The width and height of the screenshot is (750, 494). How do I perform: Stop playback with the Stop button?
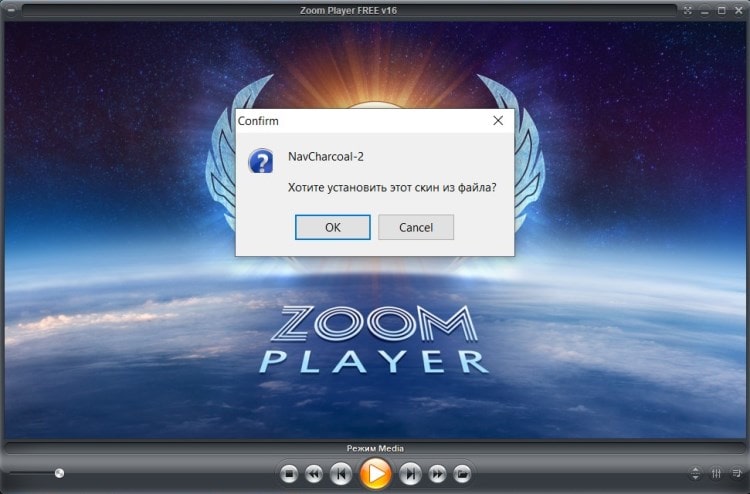tap(289, 474)
